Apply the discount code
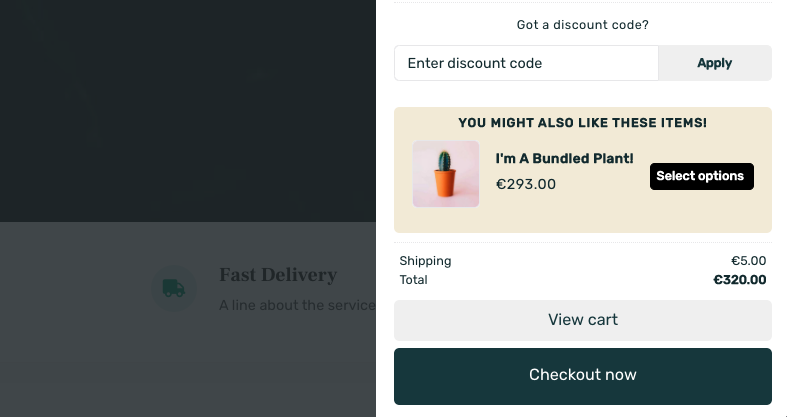Screen dimensions: 787x417 715,63
